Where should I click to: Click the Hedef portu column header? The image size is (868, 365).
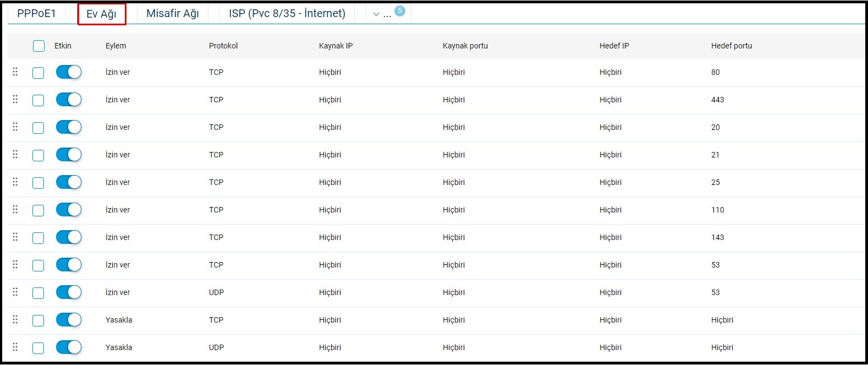731,46
